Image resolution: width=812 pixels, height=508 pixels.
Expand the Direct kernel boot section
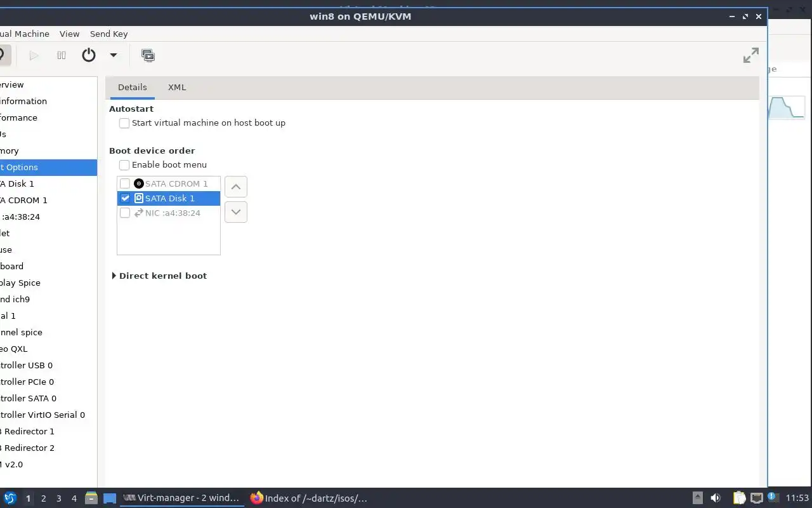[114, 276]
